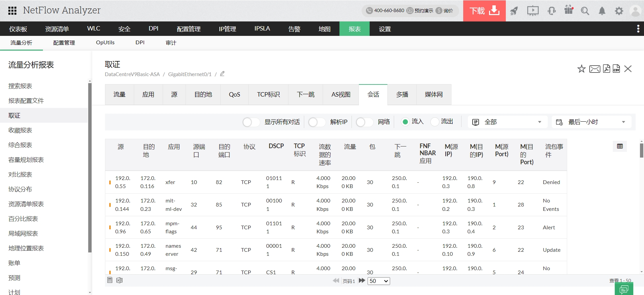The width and height of the screenshot is (644, 295).
Task: Export the report as PDF
Action: (606, 69)
